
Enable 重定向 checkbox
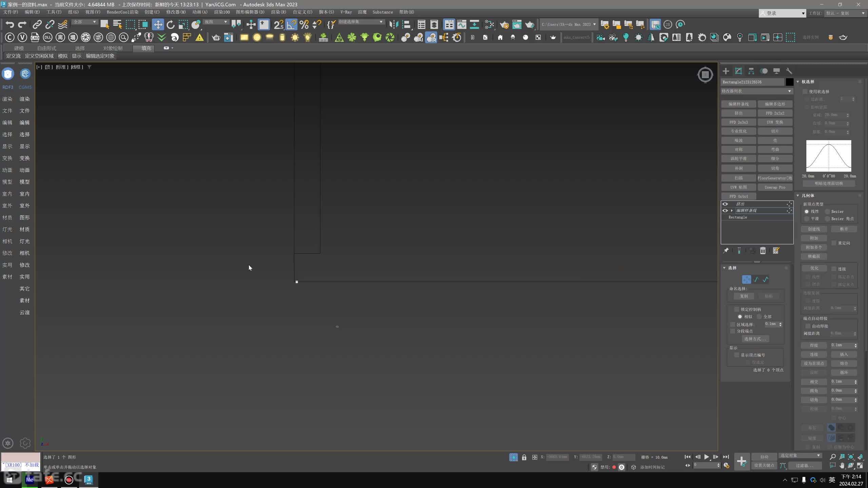(x=834, y=243)
